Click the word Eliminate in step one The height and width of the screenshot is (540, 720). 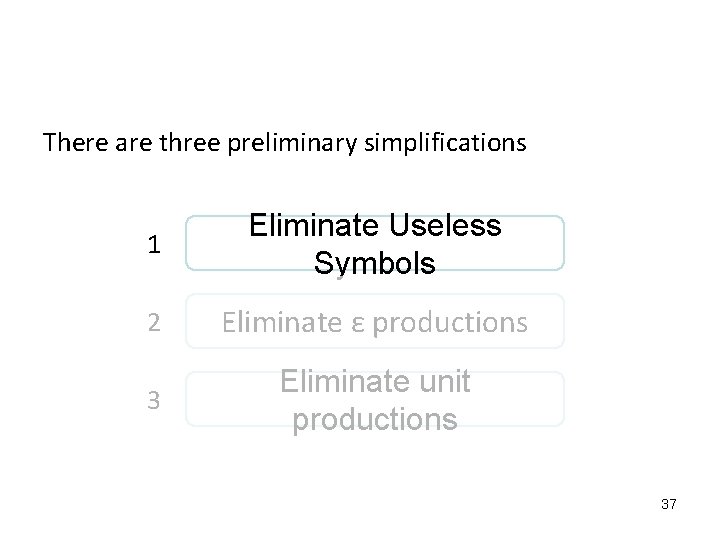312,226
